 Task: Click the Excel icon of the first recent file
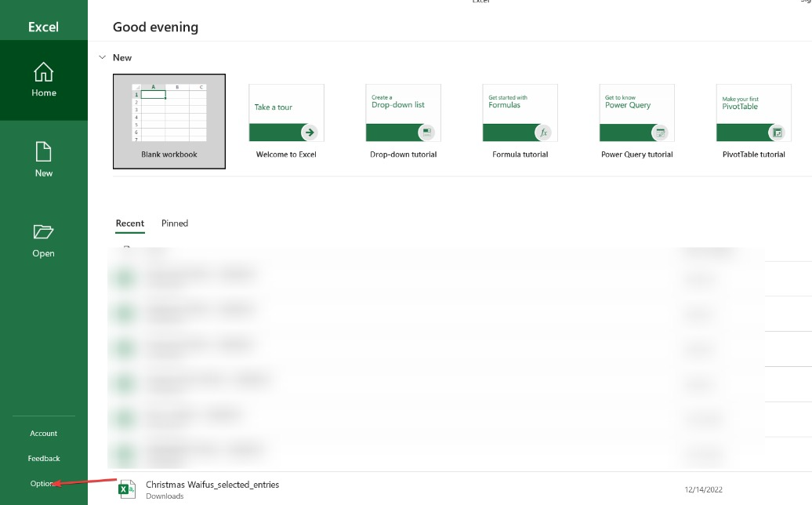(125, 274)
